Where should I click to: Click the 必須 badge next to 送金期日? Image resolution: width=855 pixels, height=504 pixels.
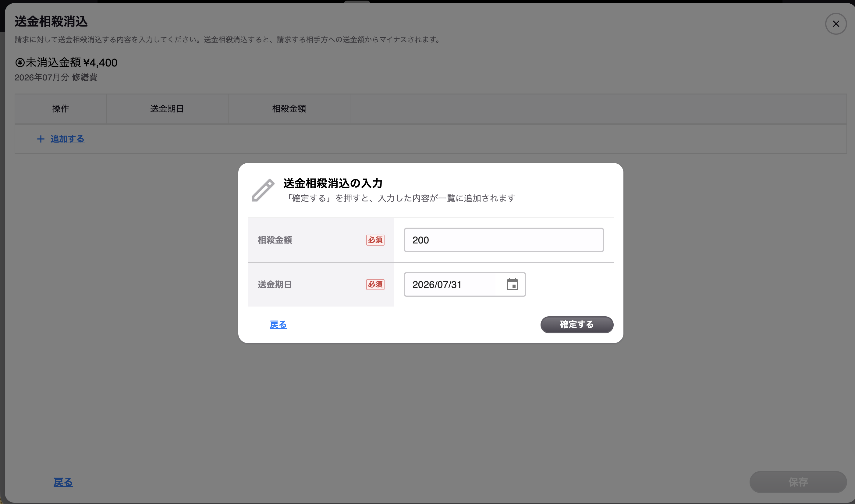[375, 285]
